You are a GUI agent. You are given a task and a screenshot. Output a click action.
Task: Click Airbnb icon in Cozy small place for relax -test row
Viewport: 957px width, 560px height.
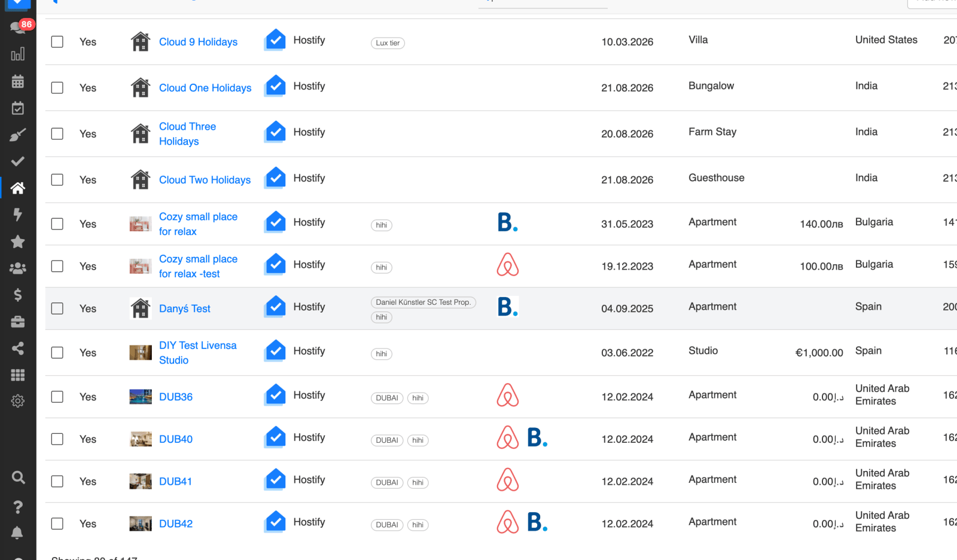508,265
